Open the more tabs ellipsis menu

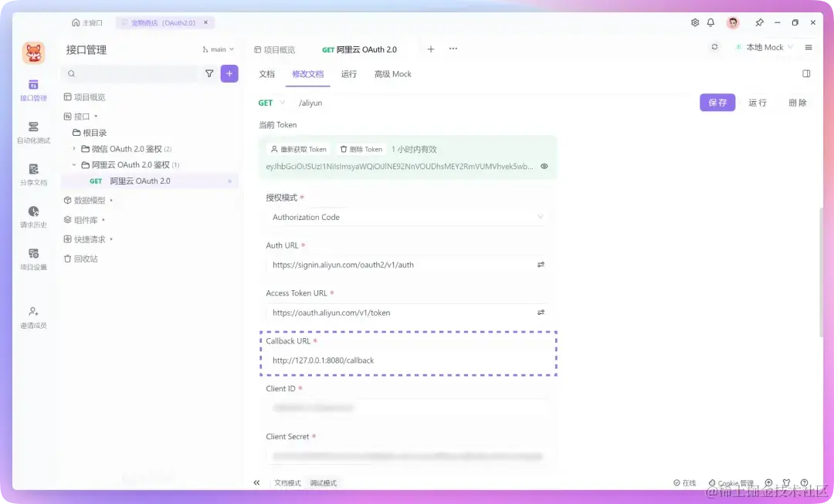pos(453,49)
